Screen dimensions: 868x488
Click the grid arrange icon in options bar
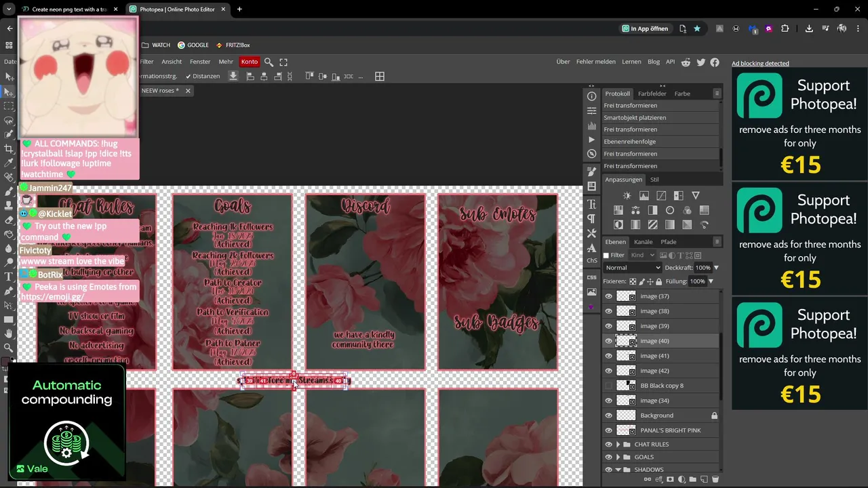380,76
